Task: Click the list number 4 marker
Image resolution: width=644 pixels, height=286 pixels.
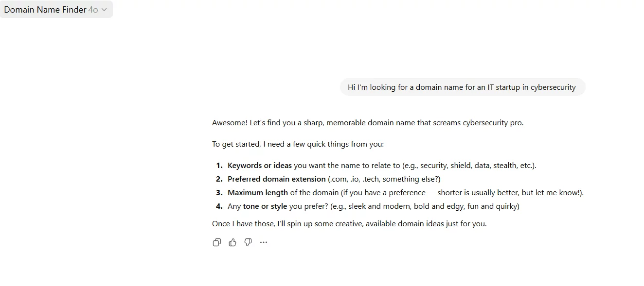Action: point(219,206)
